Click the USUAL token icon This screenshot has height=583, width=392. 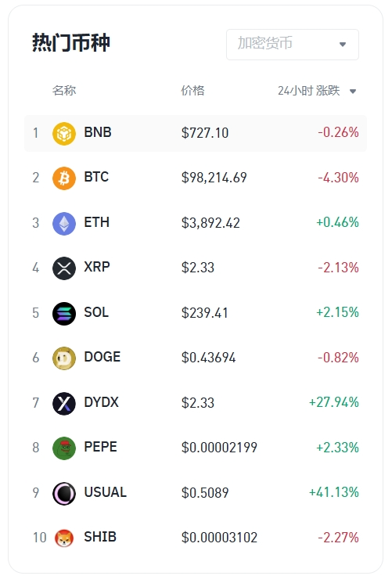pyautogui.click(x=64, y=493)
